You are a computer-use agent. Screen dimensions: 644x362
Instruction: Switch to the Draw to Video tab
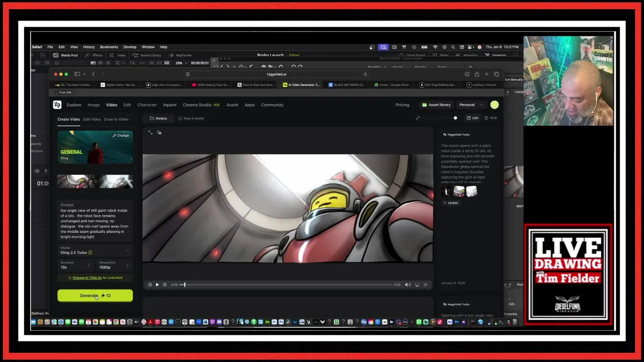click(x=116, y=119)
